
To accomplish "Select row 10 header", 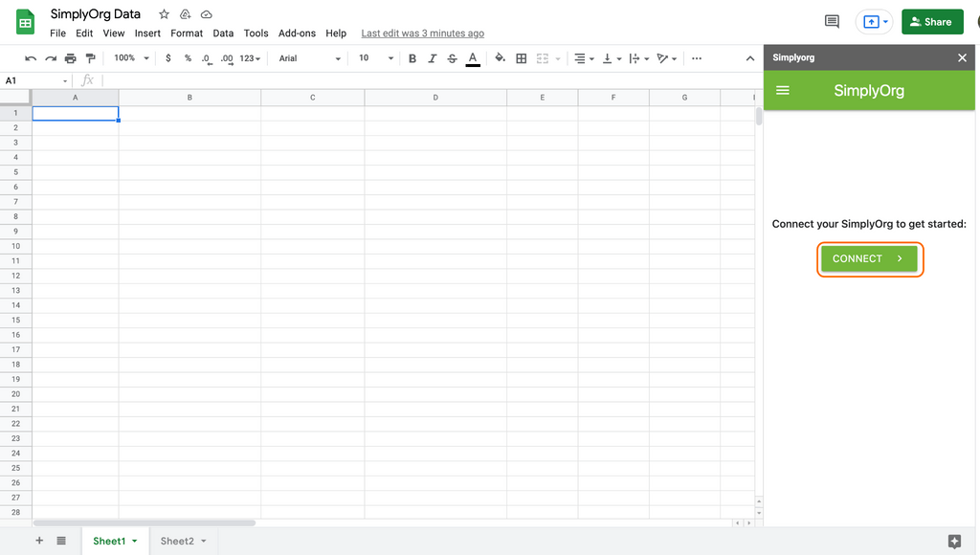I will (x=15, y=246).
